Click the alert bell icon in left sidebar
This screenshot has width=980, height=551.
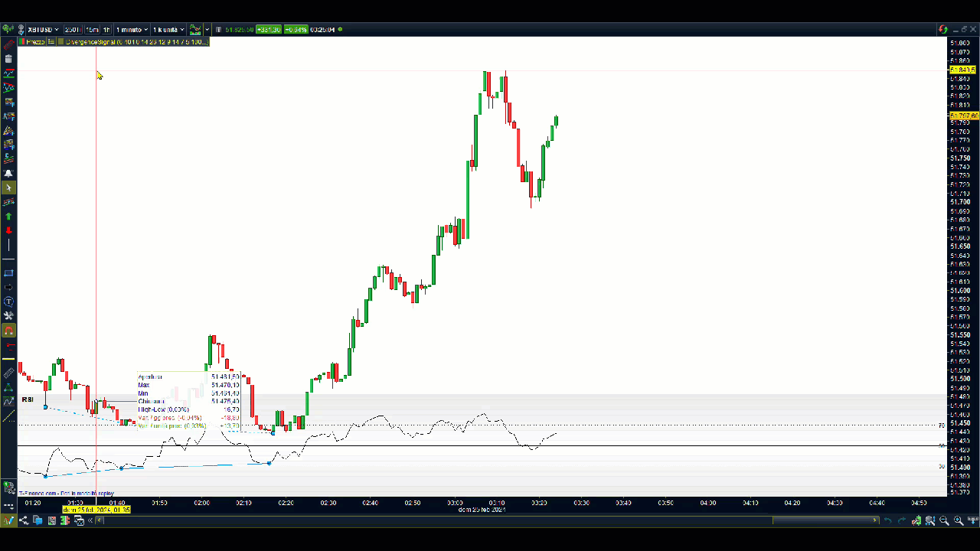[8, 174]
